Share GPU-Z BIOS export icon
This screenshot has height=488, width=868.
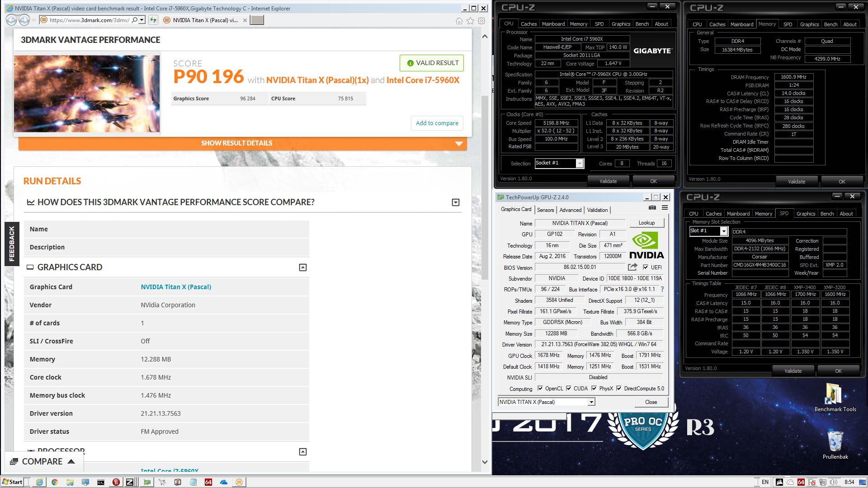click(632, 267)
